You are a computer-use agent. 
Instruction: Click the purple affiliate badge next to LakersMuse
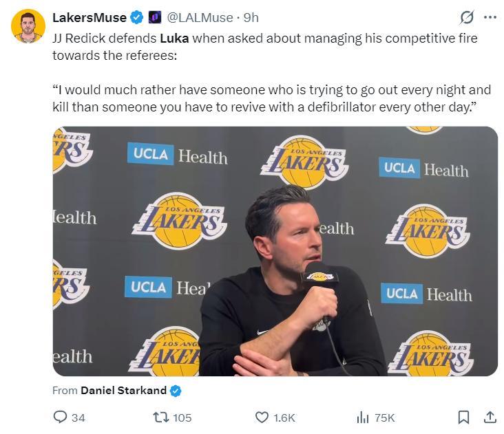(x=155, y=17)
